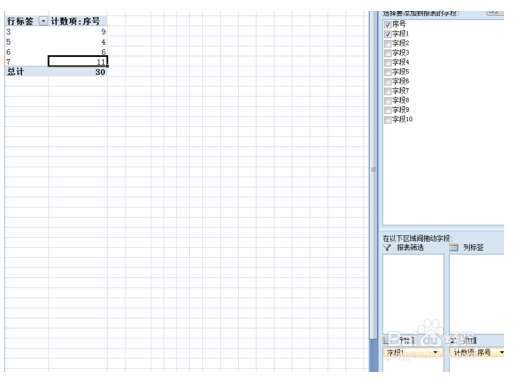Open the 行标签 filter dropdown arrow
The width and height of the screenshot is (524, 381).
point(43,21)
